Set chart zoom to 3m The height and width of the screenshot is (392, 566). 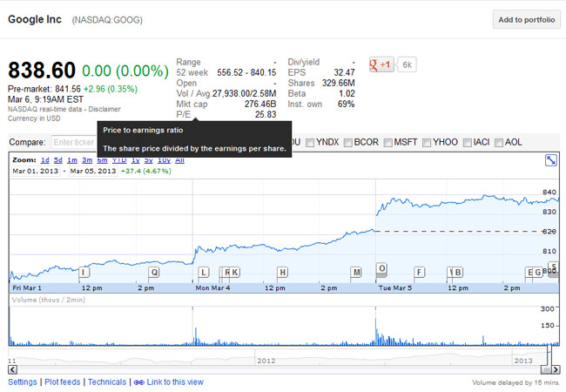click(87, 160)
